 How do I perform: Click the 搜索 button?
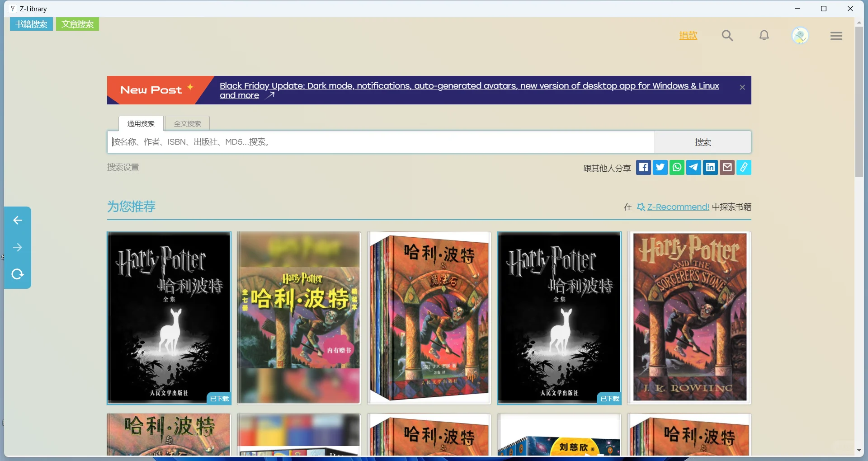[x=703, y=142]
